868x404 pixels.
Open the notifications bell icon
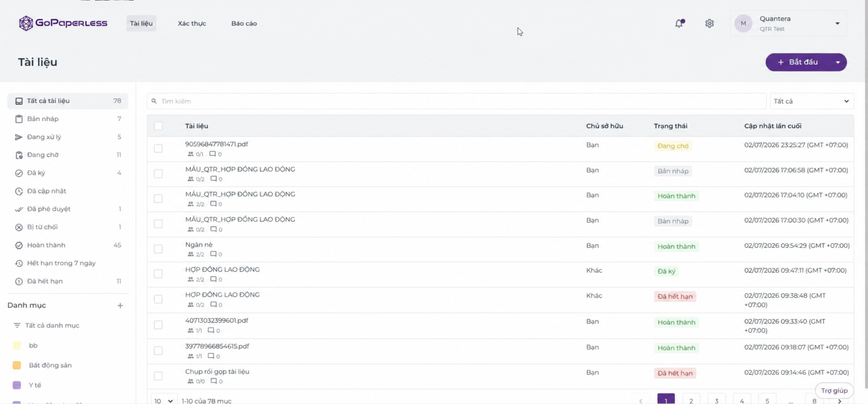679,23
